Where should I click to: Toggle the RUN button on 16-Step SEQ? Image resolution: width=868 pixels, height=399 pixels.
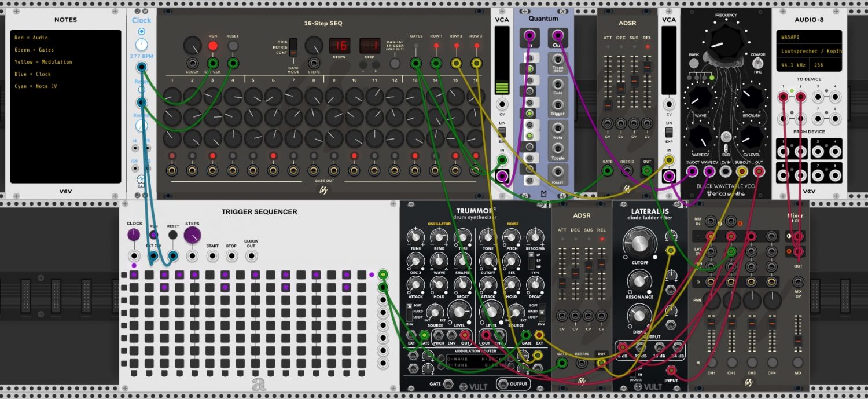point(213,46)
